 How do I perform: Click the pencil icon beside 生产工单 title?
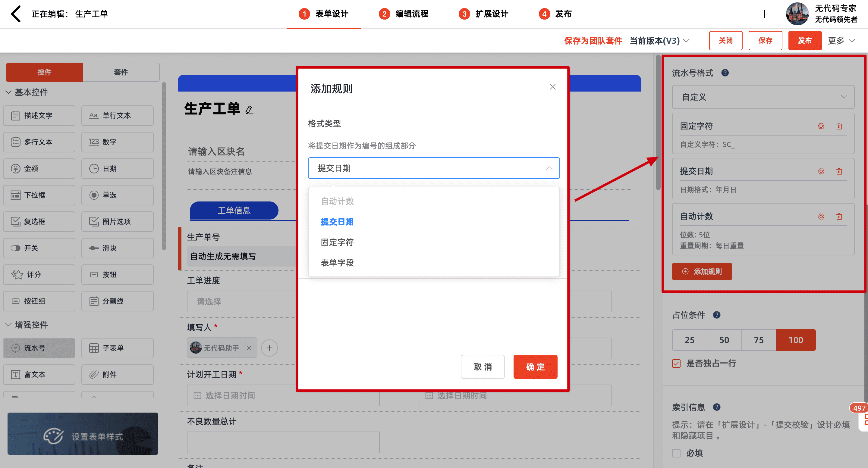(249, 110)
